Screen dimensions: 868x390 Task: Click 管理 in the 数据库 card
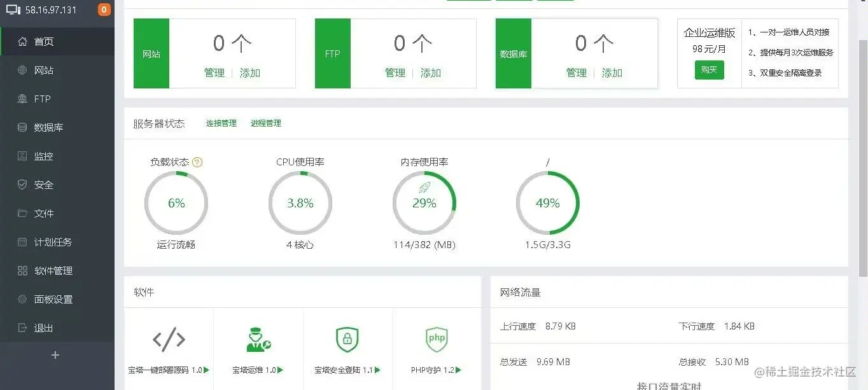(577, 73)
